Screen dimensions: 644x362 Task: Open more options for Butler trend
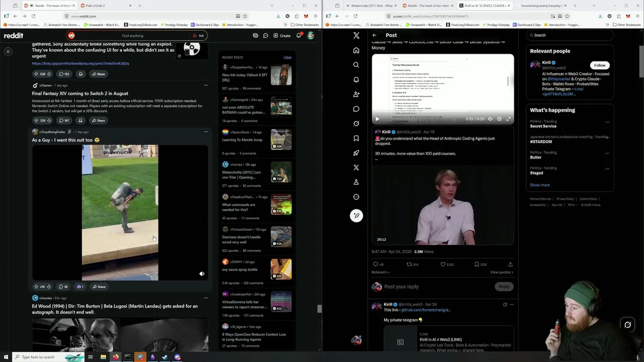click(607, 153)
